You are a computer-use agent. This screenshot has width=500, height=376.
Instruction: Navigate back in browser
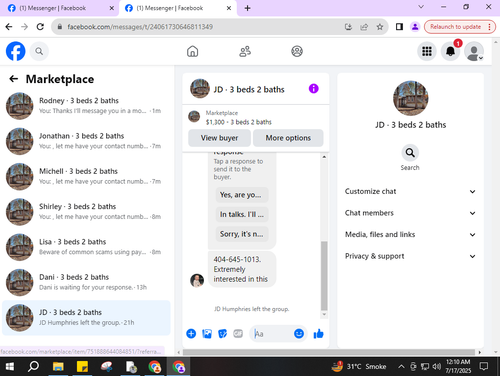pyautogui.click(x=9, y=27)
